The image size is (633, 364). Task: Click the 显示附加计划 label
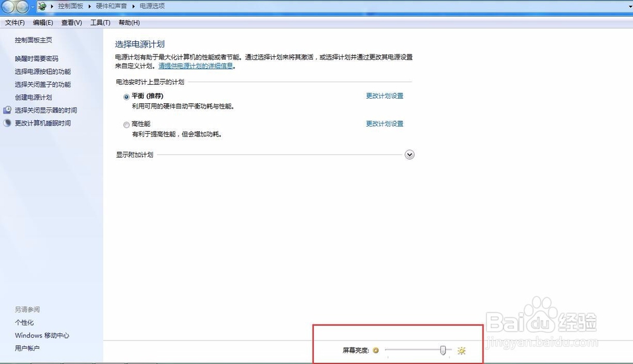coord(134,154)
